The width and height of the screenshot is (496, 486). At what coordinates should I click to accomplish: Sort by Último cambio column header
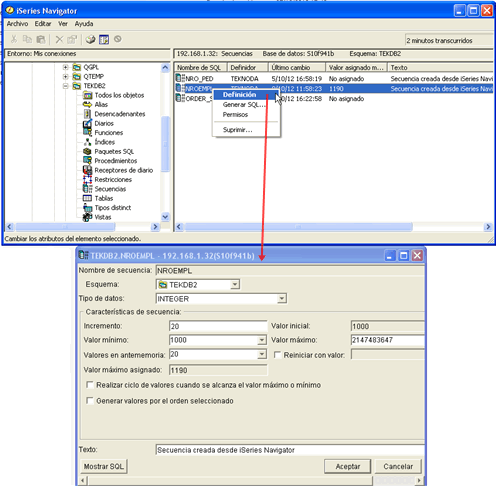[x=297, y=67]
